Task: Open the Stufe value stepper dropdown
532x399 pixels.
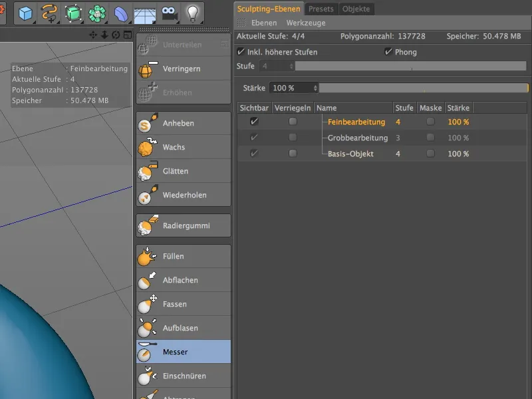Action: point(293,66)
